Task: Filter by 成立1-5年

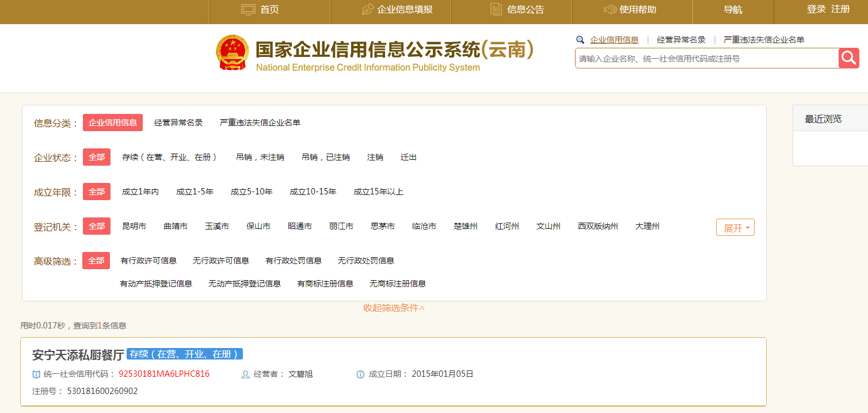Action: pyautogui.click(x=195, y=192)
